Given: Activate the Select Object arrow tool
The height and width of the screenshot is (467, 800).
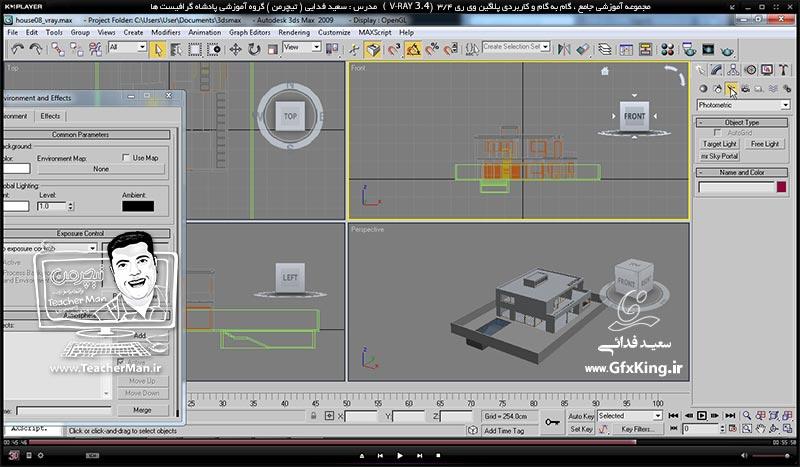Looking at the screenshot, I should point(158,50).
